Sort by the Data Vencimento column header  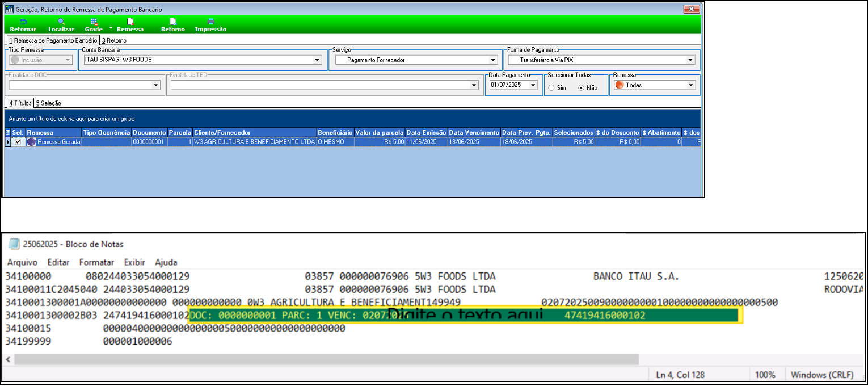coord(474,132)
